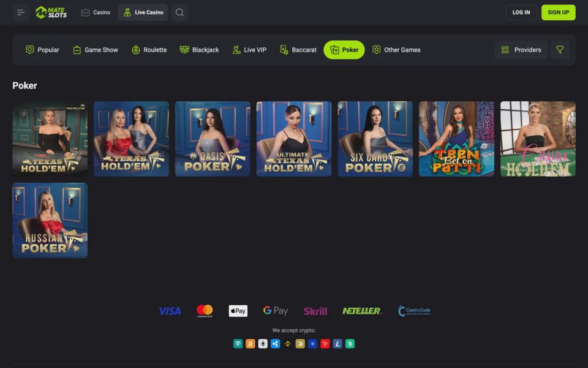588x368 pixels.
Task: Go to the Blackjack category
Action: tap(200, 50)
